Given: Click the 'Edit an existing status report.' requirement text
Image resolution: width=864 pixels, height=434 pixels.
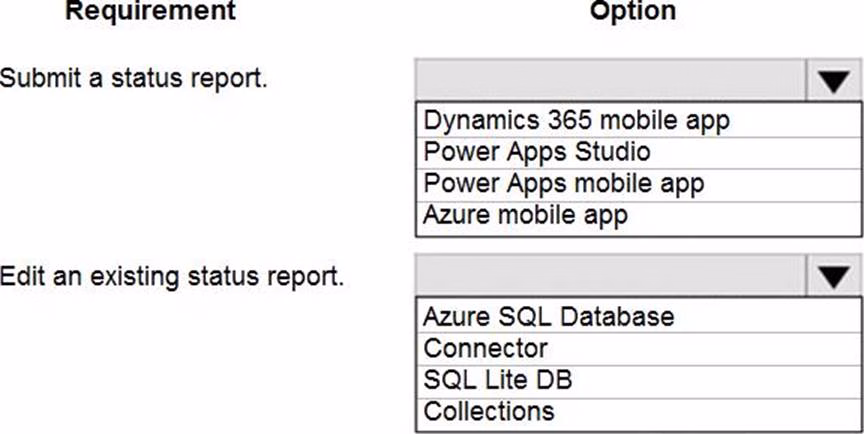Looking at the screenshot, I should 172,275.
